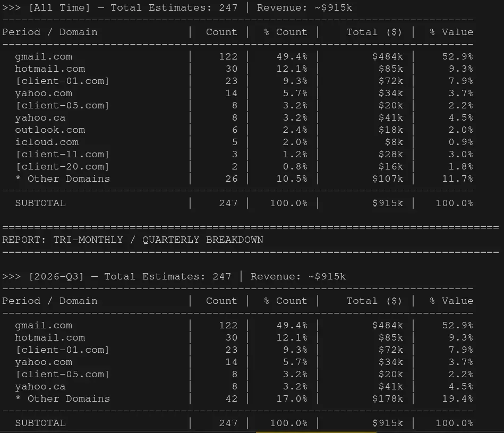Select hotmail.com in the All Time table

pos(50,69)
